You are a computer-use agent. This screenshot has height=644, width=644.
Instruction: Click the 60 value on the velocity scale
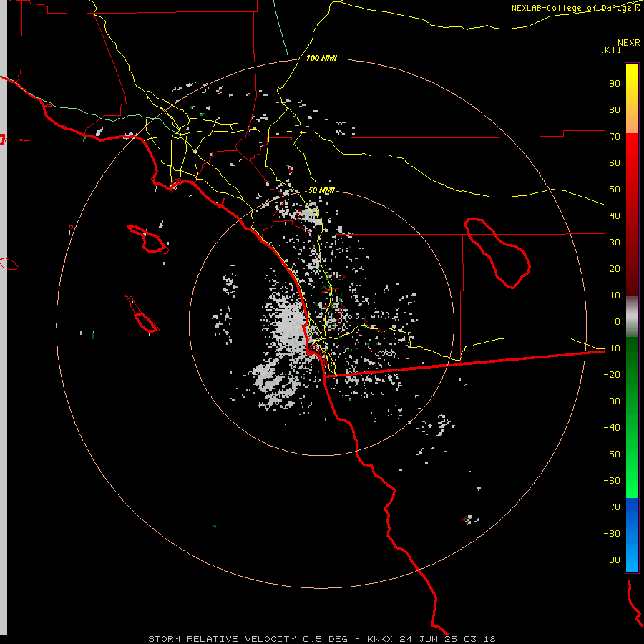615,163
